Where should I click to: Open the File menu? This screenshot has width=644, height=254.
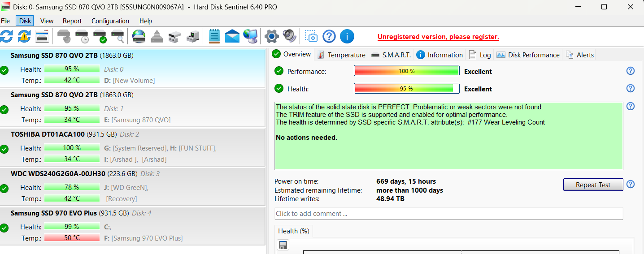pyautogui.click(x=5, y=21)
